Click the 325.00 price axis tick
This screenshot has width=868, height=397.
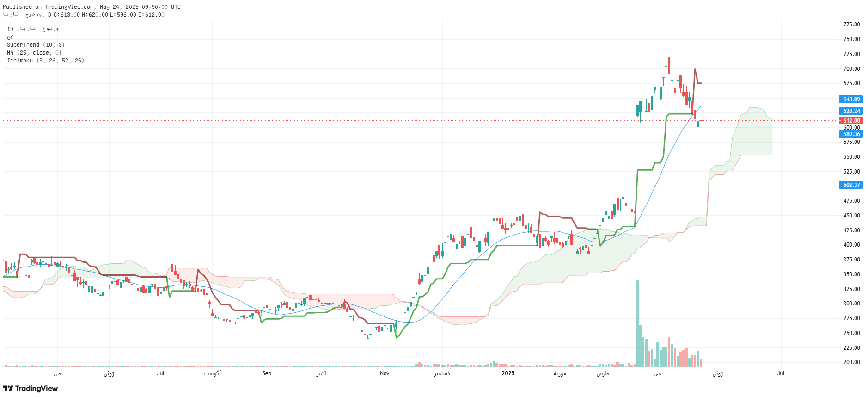[851, 289]
